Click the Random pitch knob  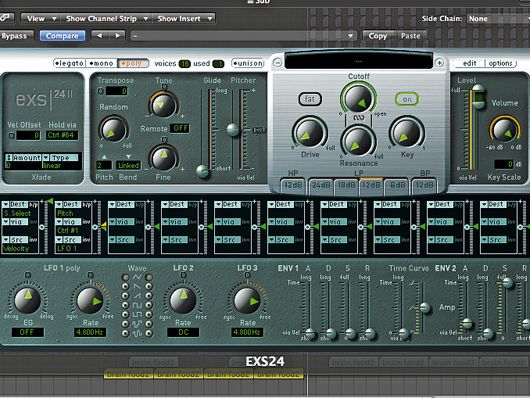(x=113, y=130)
